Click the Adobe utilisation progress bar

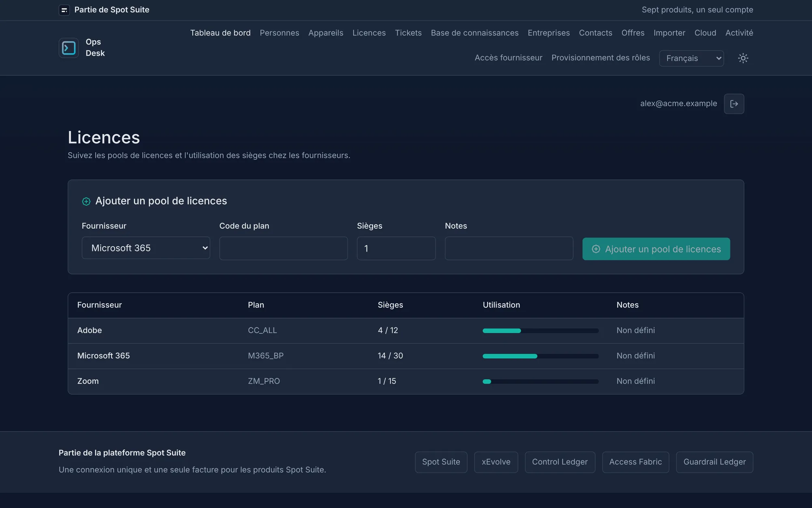point(540,331)
